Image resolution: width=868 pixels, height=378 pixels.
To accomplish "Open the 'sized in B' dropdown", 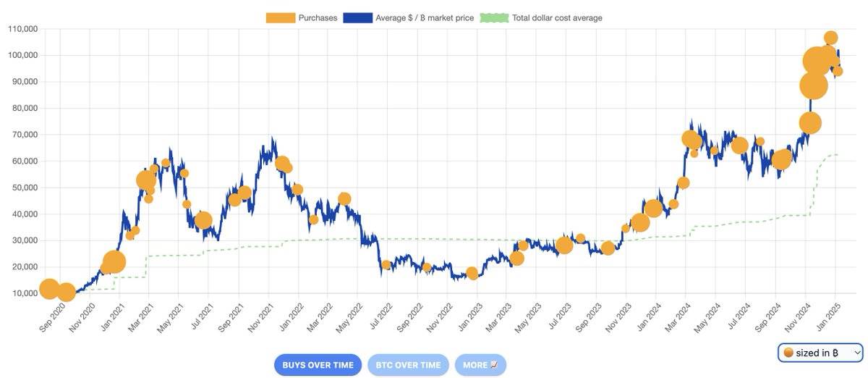I will 820,353.
